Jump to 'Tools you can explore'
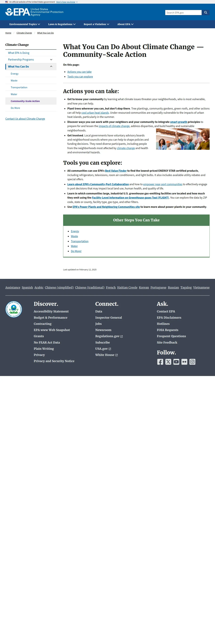 click(80, 77)
